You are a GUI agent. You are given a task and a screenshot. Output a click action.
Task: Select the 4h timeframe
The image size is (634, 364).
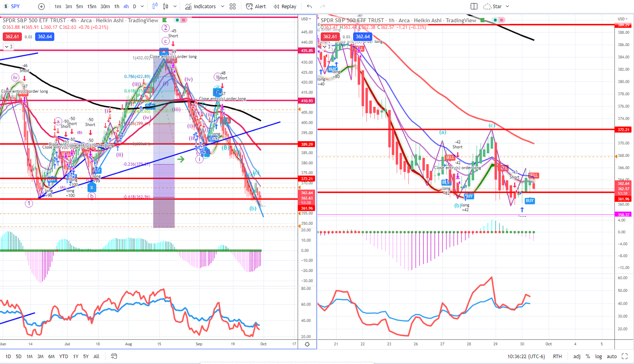[x=126, y=7]
